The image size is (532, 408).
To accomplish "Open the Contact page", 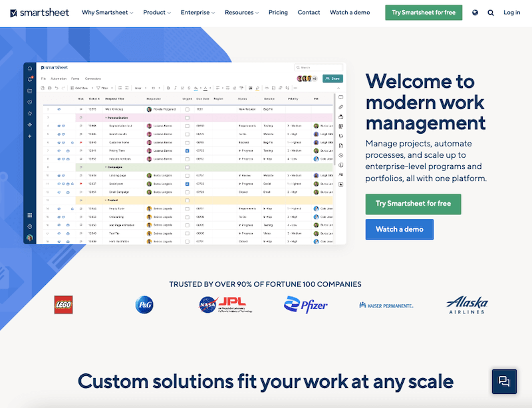I will [x=309, y=13].
